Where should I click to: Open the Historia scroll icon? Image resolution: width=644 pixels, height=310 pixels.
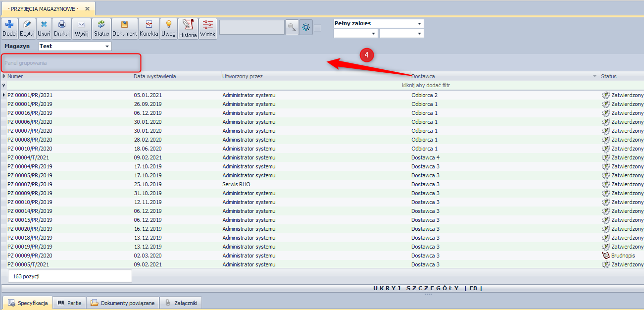pos(188,25)
